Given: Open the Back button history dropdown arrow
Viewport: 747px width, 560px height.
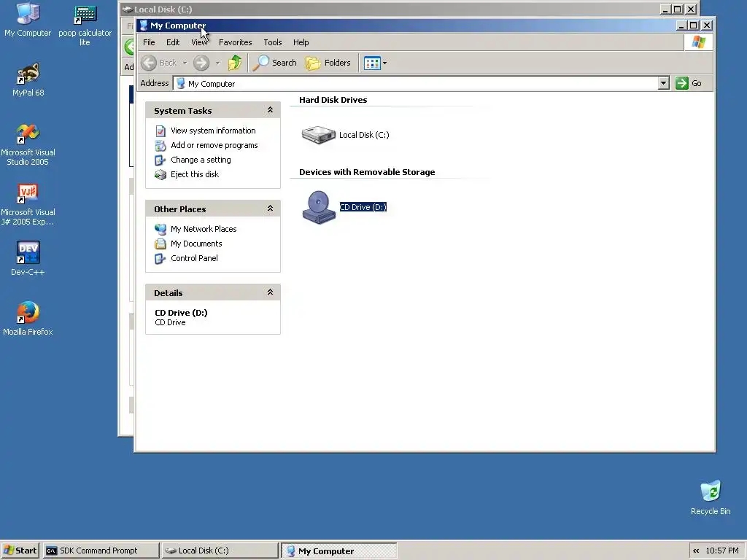Looking at the screenshot, I should point(185,63).
